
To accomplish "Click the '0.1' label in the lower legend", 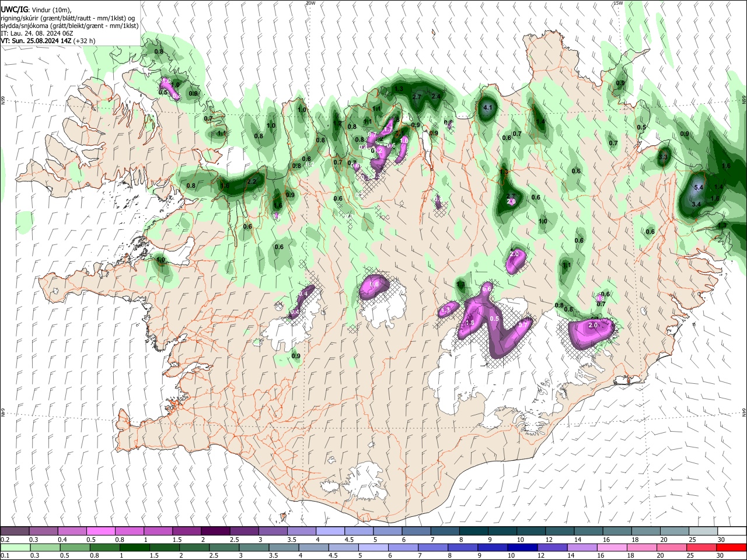I will pos(5,555).
